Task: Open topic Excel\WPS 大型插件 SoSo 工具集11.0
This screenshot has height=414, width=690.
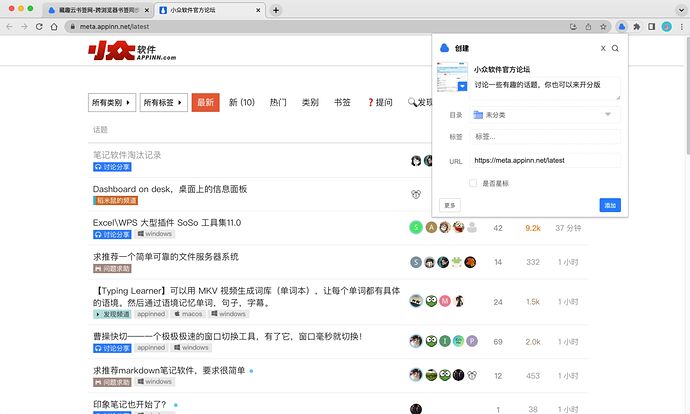Action: pos(167,223)
